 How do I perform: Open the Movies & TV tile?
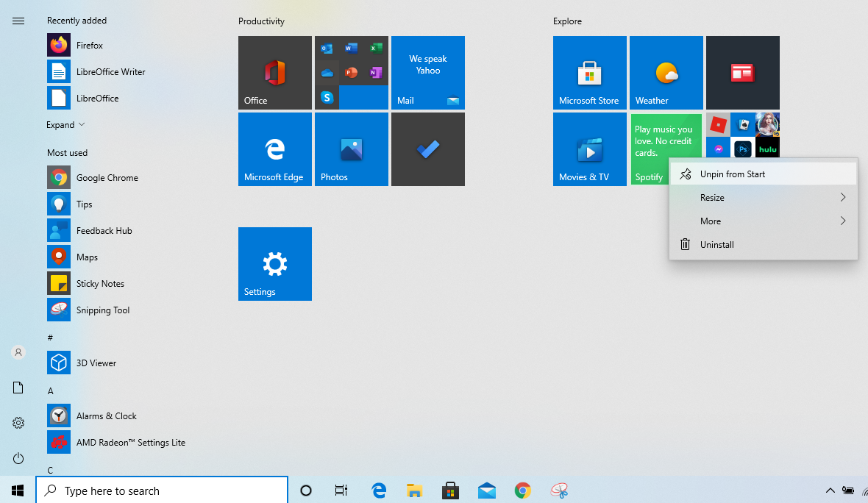(x=589, y=149)
